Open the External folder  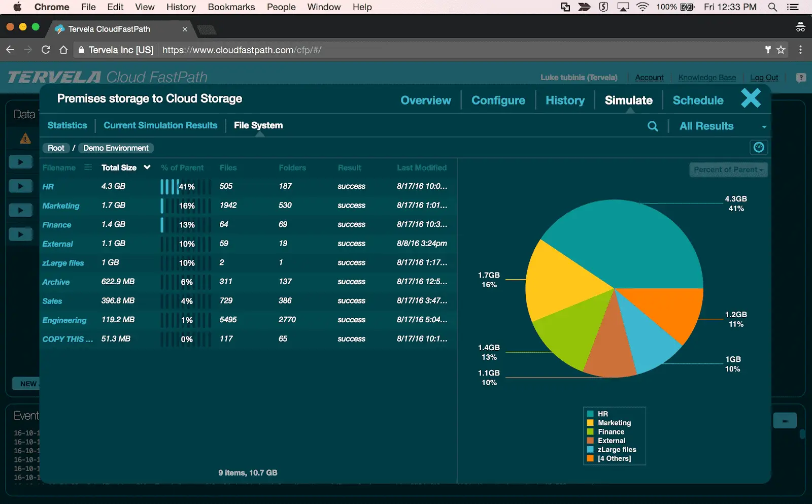click(58, 244)
